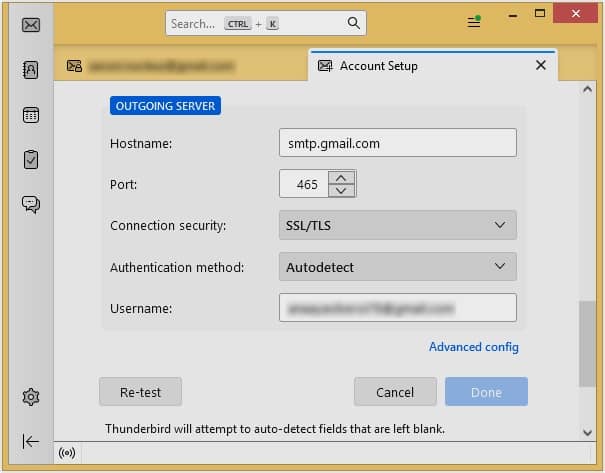Viewport: 605px width, 473px height.
Task: Minimize the Thunderbird window
Action: tap(513, 15)
